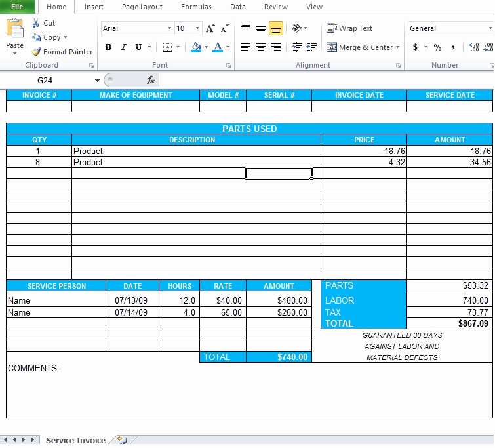Expand fill color dropdown arrow

coord(206,47)
